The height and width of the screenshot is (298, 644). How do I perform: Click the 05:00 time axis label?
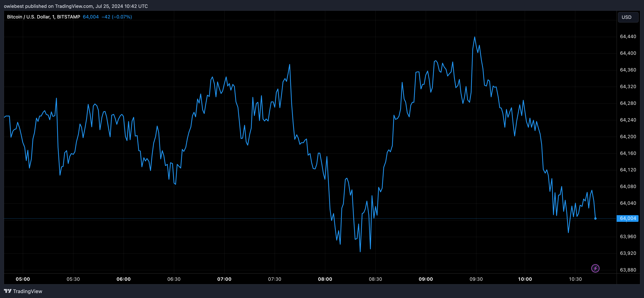[23, 279]
